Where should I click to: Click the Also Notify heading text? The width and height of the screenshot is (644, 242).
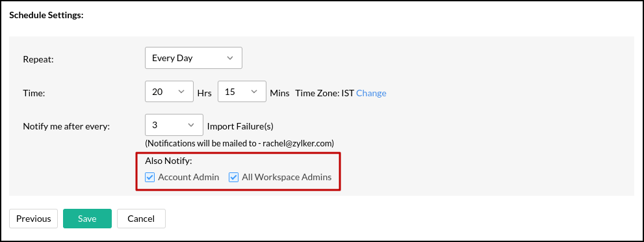click(x=169, y=161)
